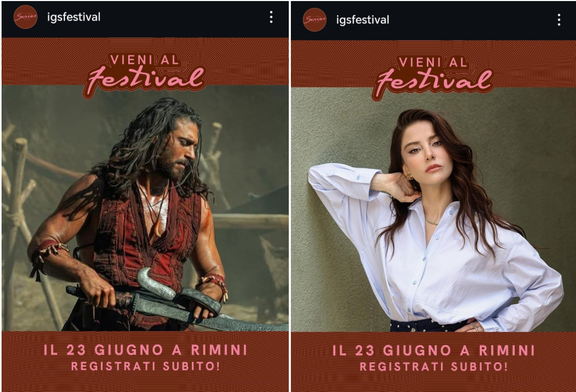576x392 pixels.
Task: Open the left post's Series profile avatar
Action: coord(25,17)
